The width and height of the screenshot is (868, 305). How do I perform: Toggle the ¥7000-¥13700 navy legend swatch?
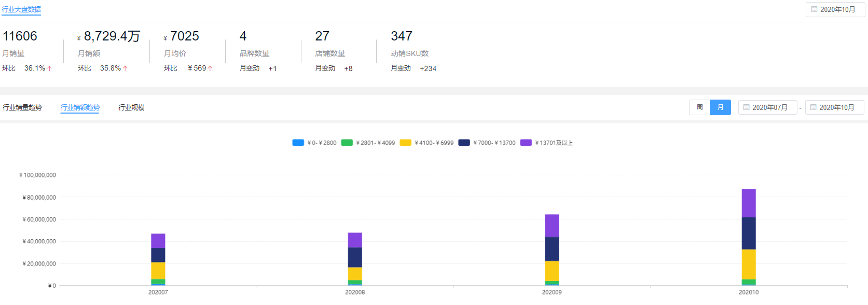pos(464,143)
